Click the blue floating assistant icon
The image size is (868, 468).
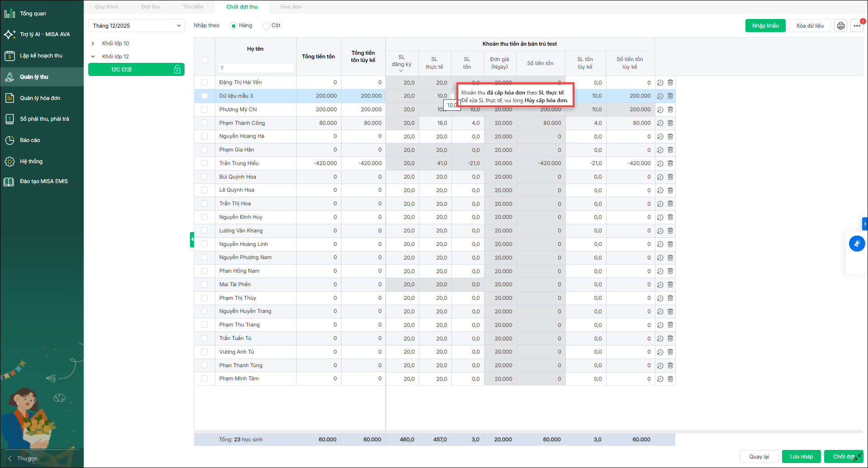[857, 244]
